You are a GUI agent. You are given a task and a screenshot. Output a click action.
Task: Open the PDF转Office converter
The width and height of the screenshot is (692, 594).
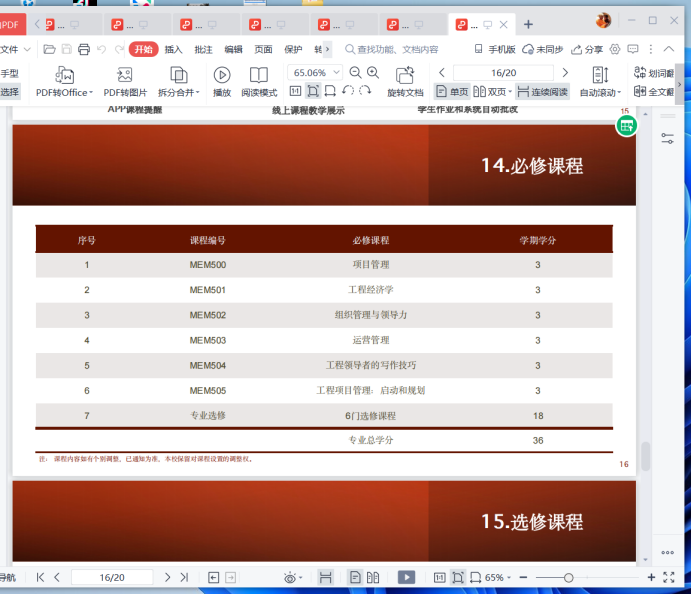64,82
